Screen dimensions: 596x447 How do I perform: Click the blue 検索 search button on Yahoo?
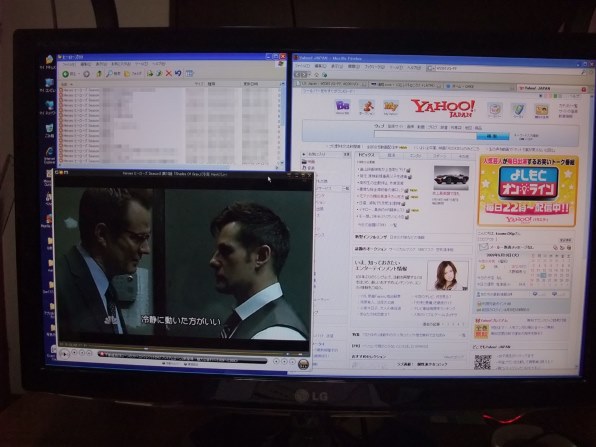point(493,136)
